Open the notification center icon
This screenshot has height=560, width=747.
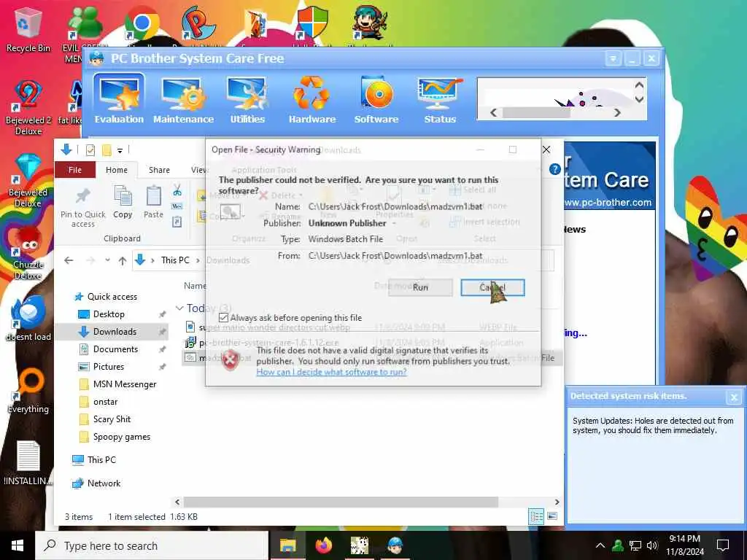(723, 545)
